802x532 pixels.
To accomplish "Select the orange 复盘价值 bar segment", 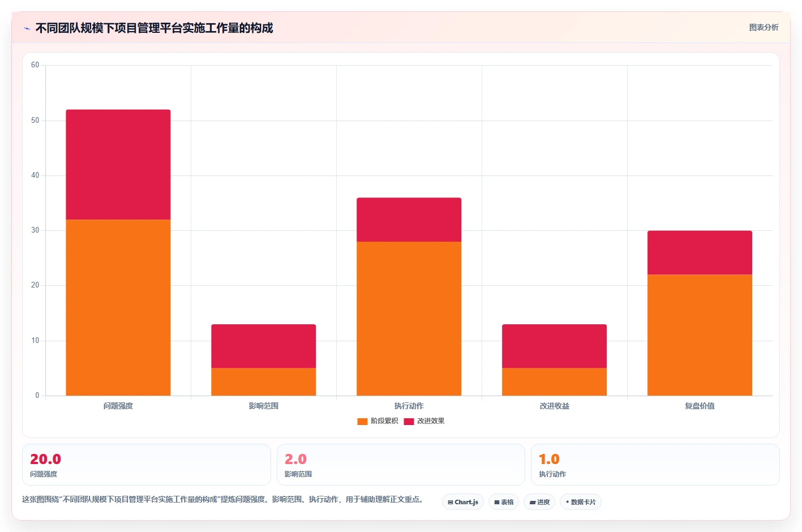I will coord(700,335).
